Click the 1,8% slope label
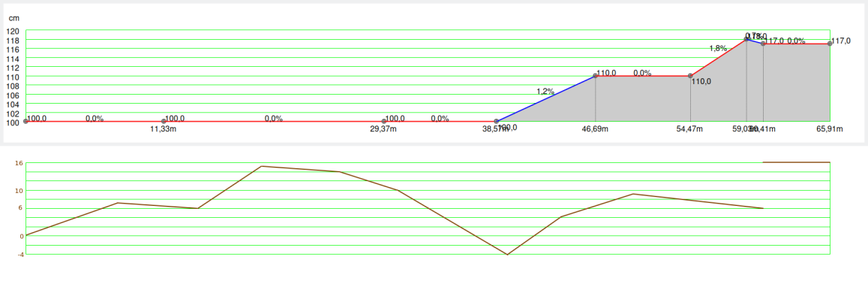The image size is (868, 290). click(718, 48)
